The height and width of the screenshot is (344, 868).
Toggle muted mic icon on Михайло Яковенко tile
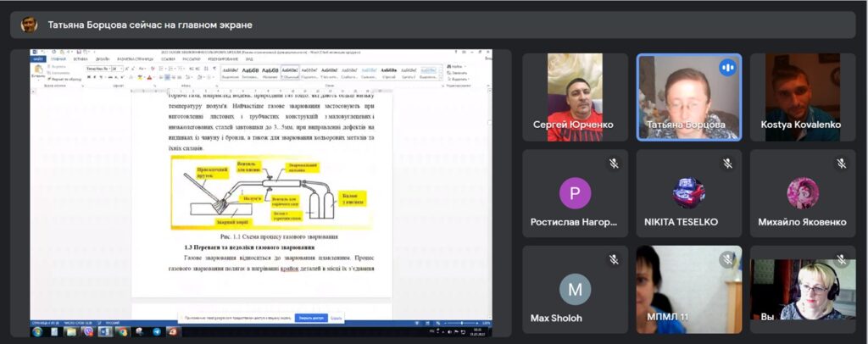click(841, 164)
